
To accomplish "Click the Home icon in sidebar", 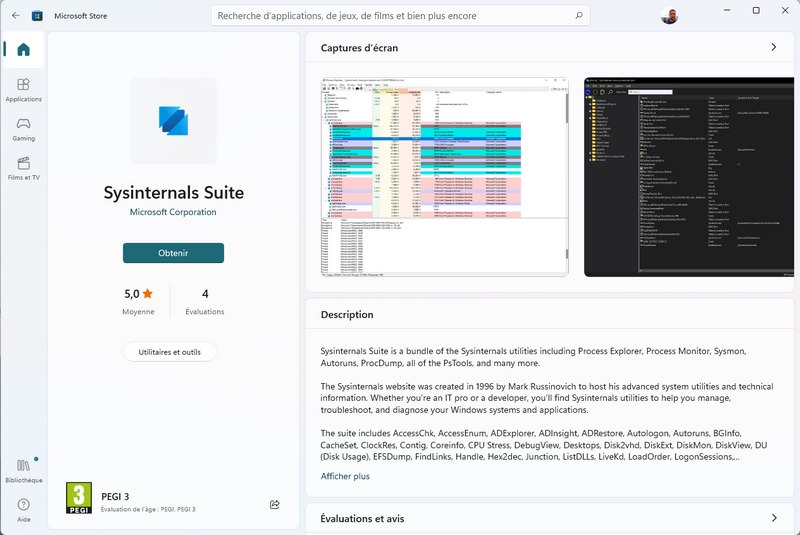I will click(23, 50).
